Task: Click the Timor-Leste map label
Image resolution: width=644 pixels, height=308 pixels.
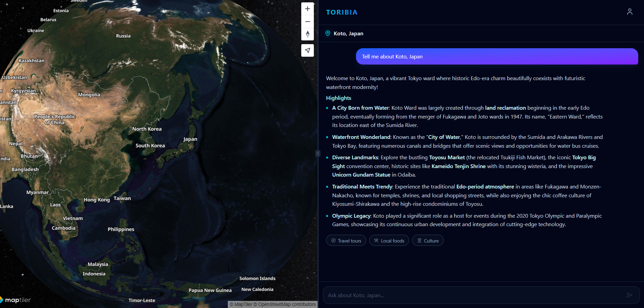Action: [x=142, y=300]
